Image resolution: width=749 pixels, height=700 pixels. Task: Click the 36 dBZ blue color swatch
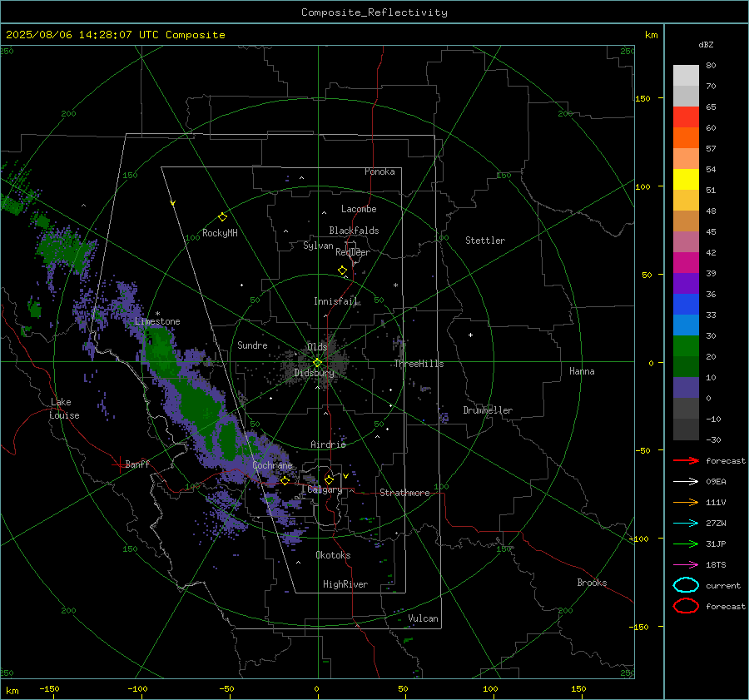pyautogui.click(x=686, y=305)
